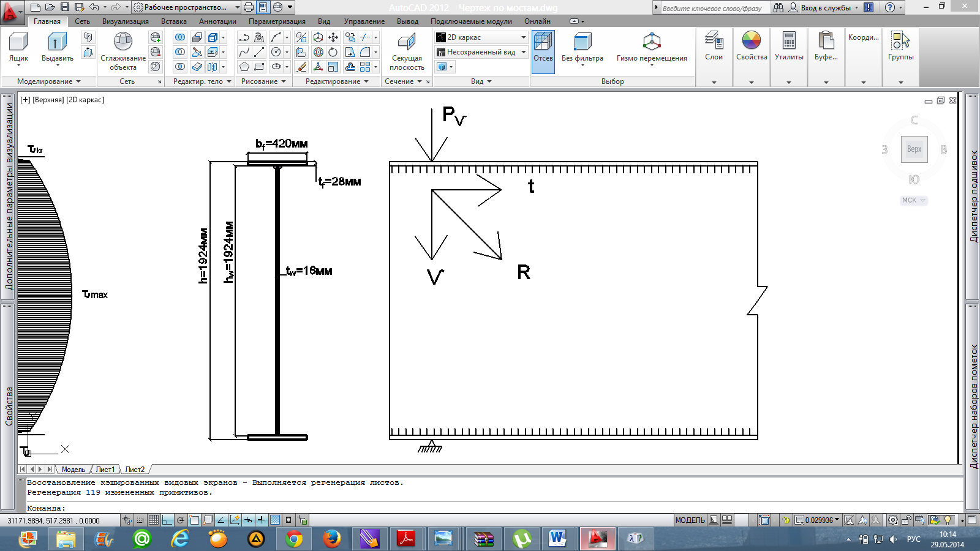Viewport: 980px width, 551px height.
Task: Toggle object snap in status bar
Action: [194, 520]
